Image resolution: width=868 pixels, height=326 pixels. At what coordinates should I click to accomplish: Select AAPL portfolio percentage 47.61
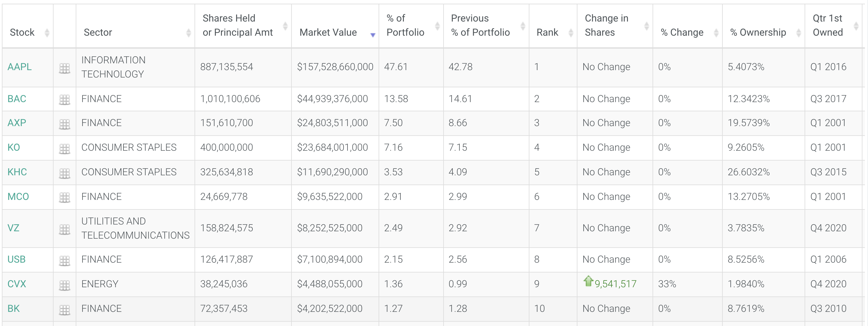[396, 67]
